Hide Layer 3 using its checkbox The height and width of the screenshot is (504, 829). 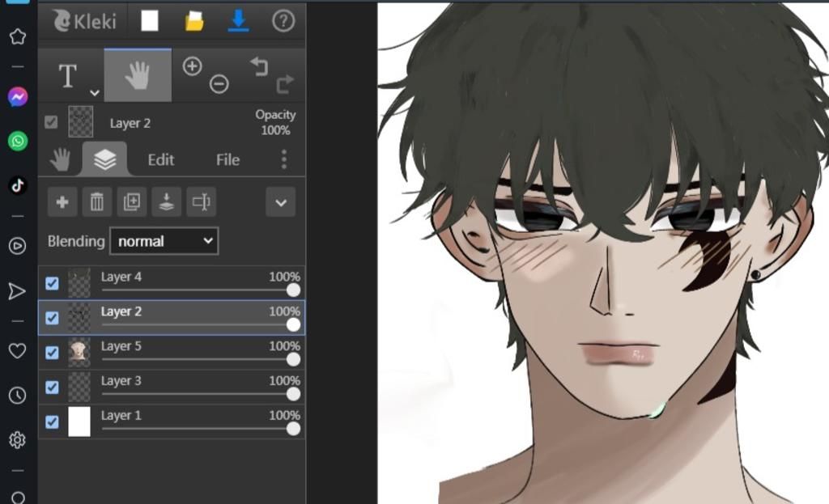coord(52,388)
